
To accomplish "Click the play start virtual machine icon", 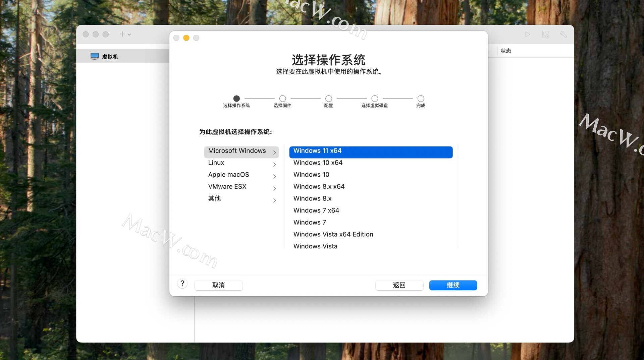I will click(x=528, y=34).
